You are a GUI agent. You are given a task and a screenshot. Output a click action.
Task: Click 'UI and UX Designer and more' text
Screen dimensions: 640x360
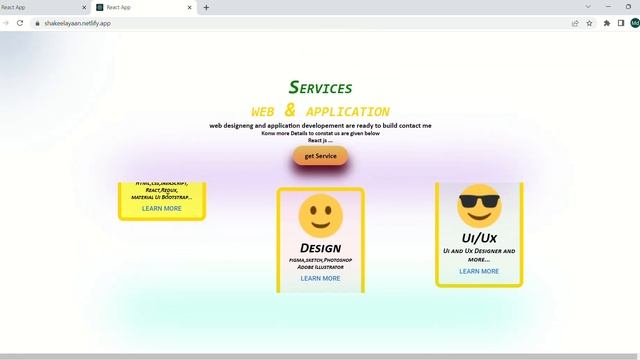tap(479, 255)
